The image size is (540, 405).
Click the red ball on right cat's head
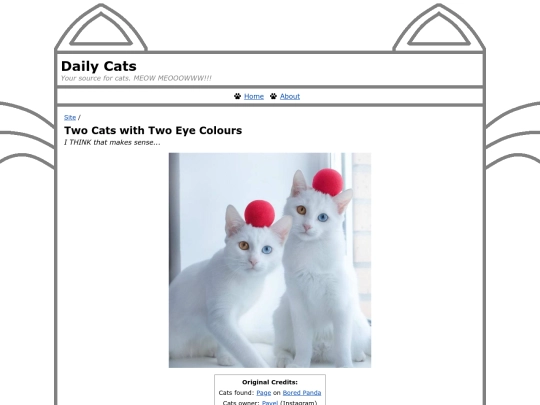coord(328,182)
